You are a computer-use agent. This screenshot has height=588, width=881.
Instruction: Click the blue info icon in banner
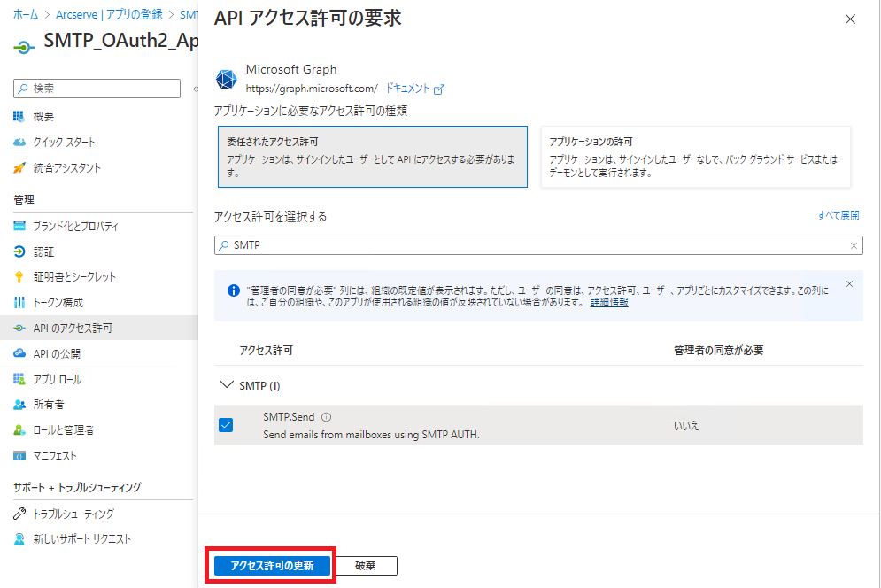(233, 290)
